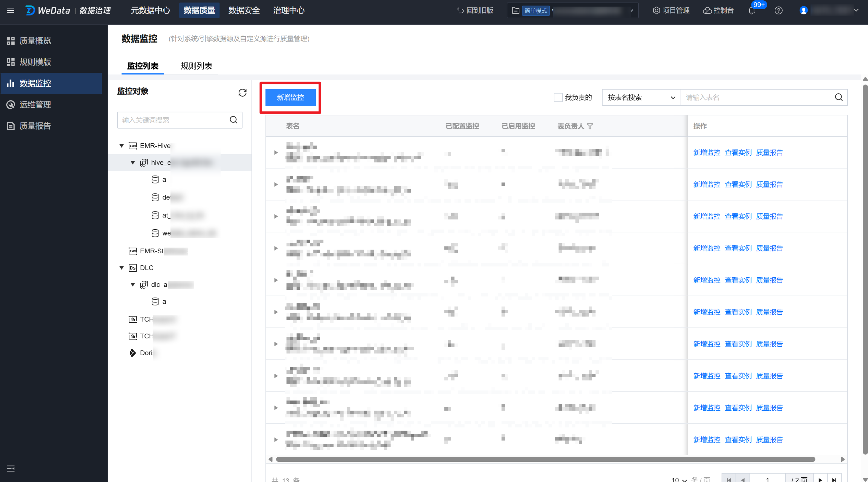This screenshot has height=482, width=868.
Task: Click 查看实例 in the last row
Action: coord(738,440)
